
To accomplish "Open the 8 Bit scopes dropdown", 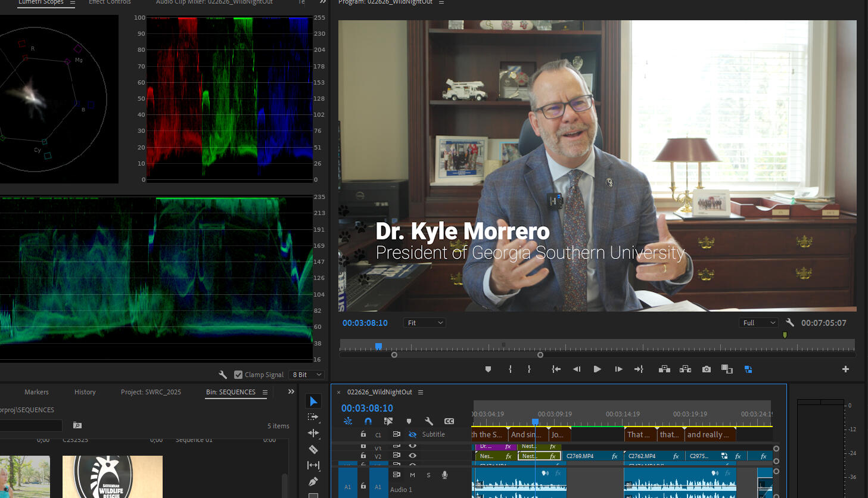I will pyautogui.click(x=307, y=375).
